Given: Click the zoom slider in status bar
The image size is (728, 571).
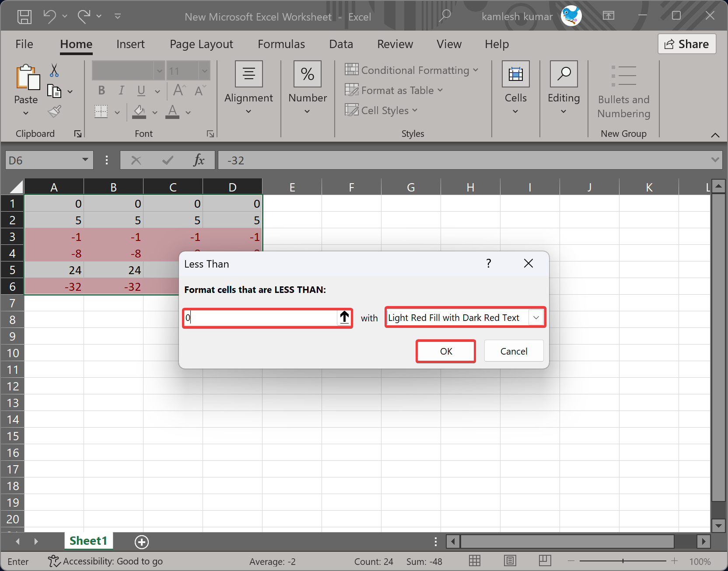Looking at the screenshot, I should [623, 561].
